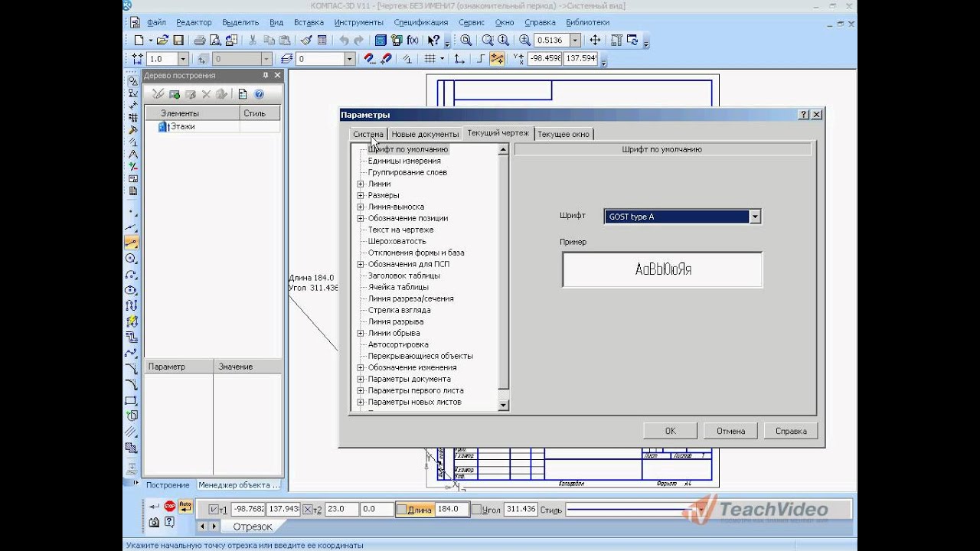Screen dimensions: 980x551
Task: Click the Угол value input field
Action: click(x=521, y=510)
